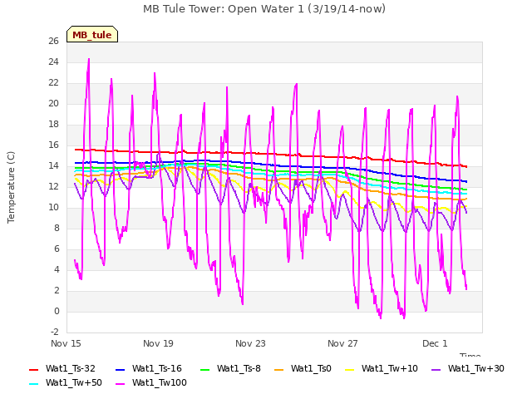Click the magenta peak near 24 degrees
This screenshot has height=399, width=532.
[x=89, y=59]
